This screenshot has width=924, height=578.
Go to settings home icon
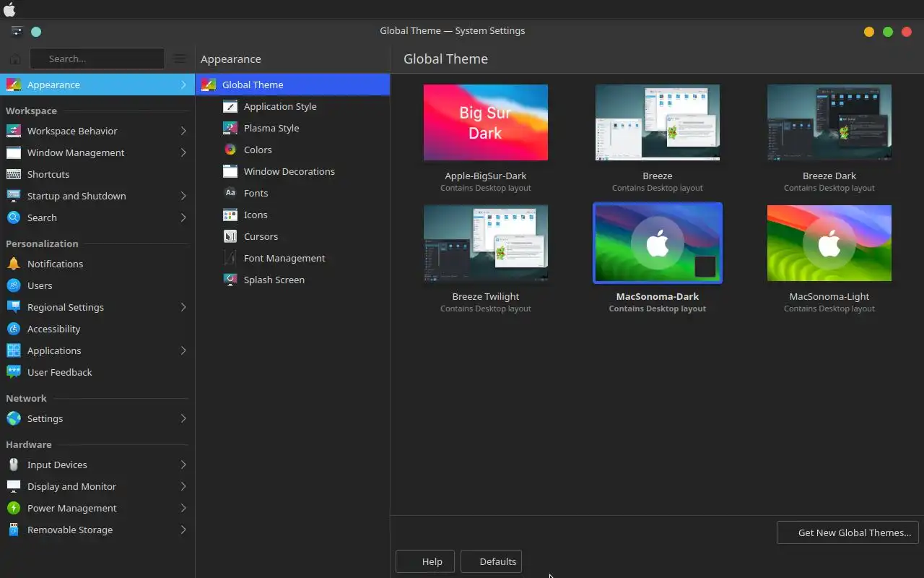click(x=14, y=59)
